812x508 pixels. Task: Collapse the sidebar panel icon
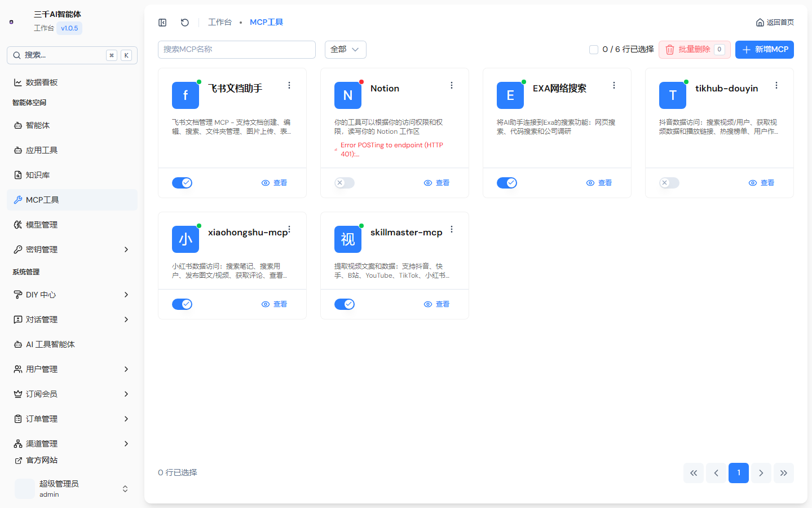pos(162,23)
